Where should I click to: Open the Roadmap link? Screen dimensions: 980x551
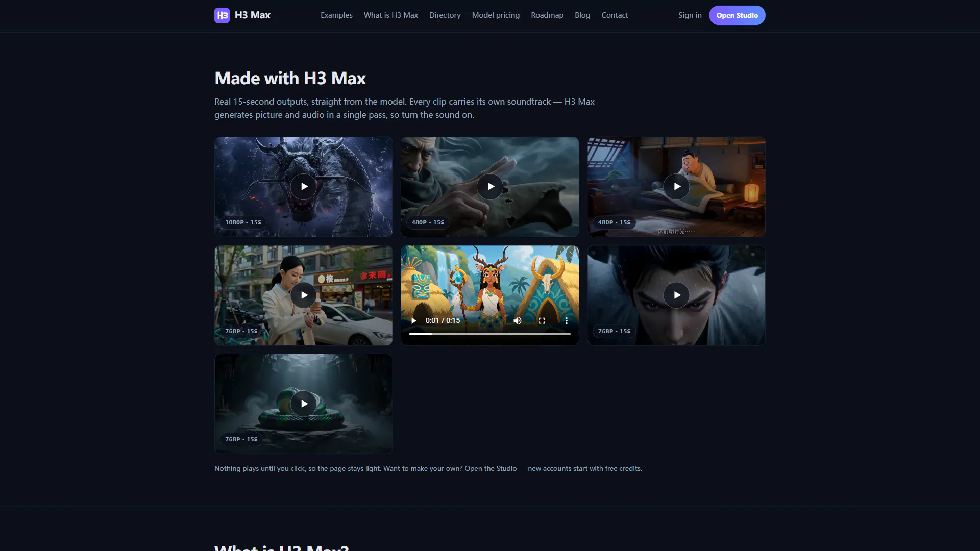tap(547, 15)
